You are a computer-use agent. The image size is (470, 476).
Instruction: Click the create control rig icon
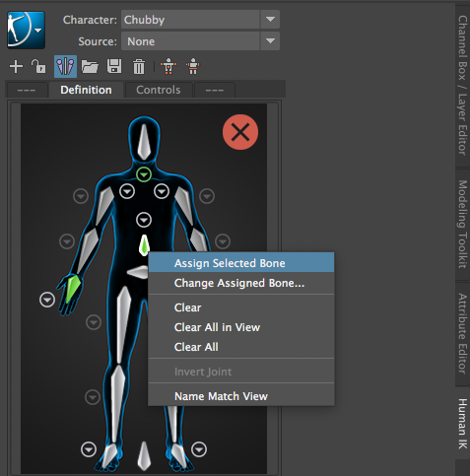[168, 66]
